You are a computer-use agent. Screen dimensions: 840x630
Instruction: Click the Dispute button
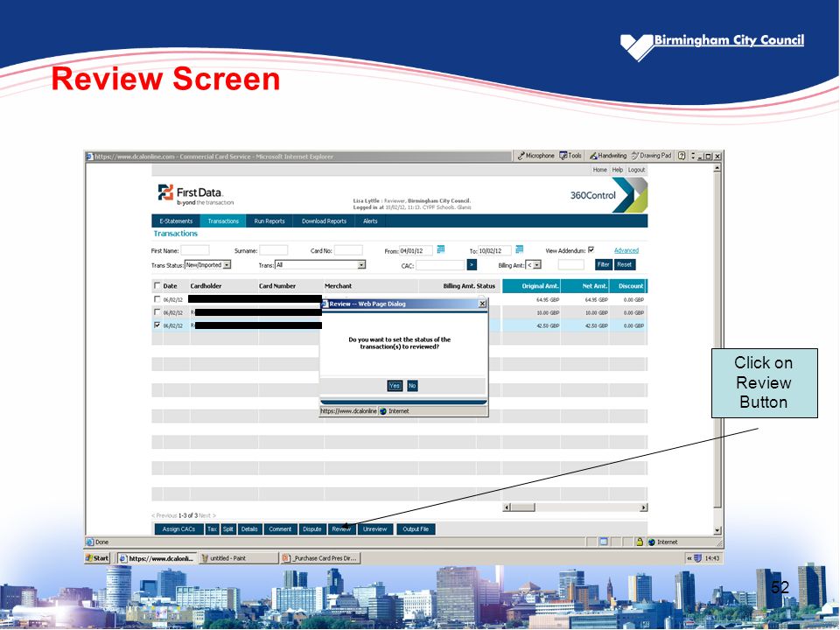pyautogui.click(x=311, y=529)
